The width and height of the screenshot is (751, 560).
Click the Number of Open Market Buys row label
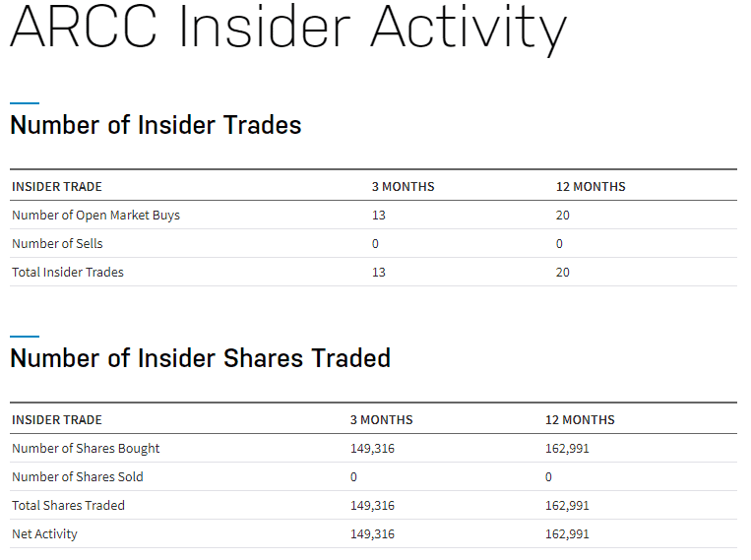(x=95, y=216)
